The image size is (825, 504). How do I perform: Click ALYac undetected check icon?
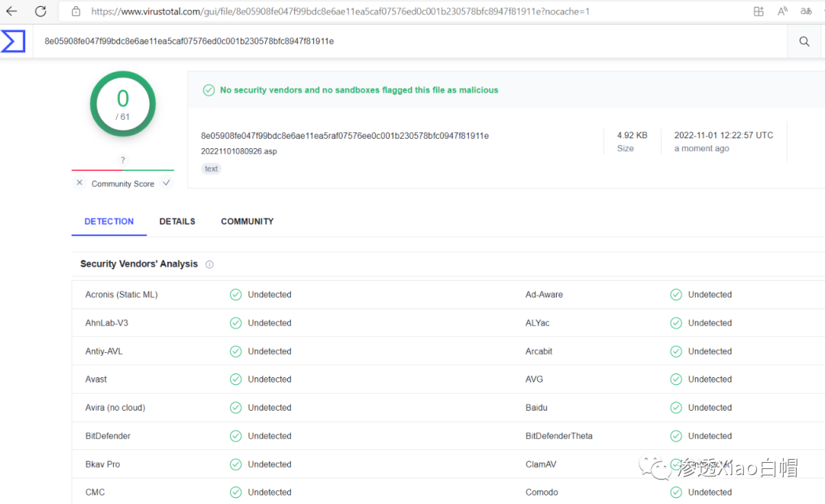click(676, 323)
